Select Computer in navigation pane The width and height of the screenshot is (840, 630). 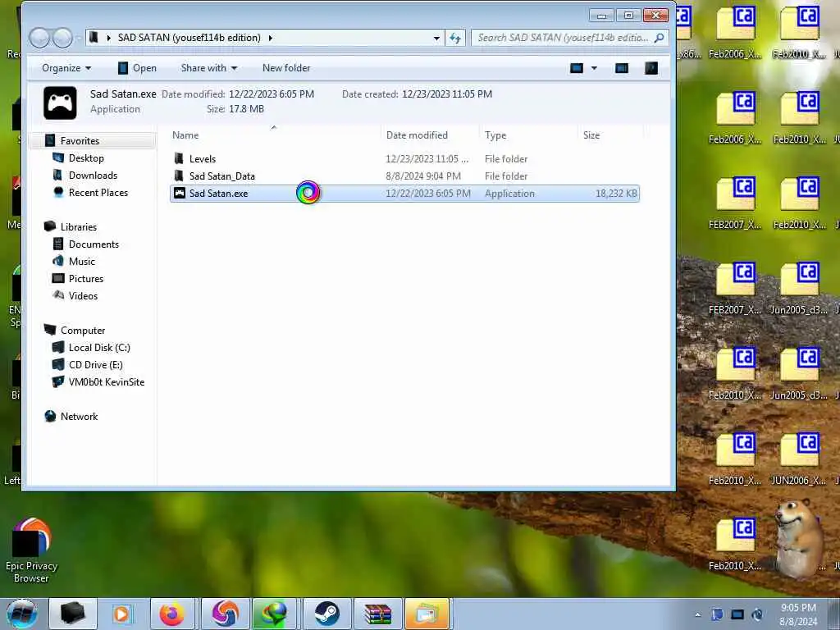(83, 331)
